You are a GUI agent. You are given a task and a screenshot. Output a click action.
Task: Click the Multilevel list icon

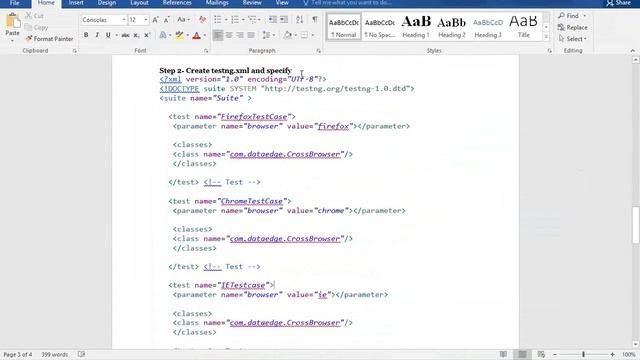pos(252,20)
